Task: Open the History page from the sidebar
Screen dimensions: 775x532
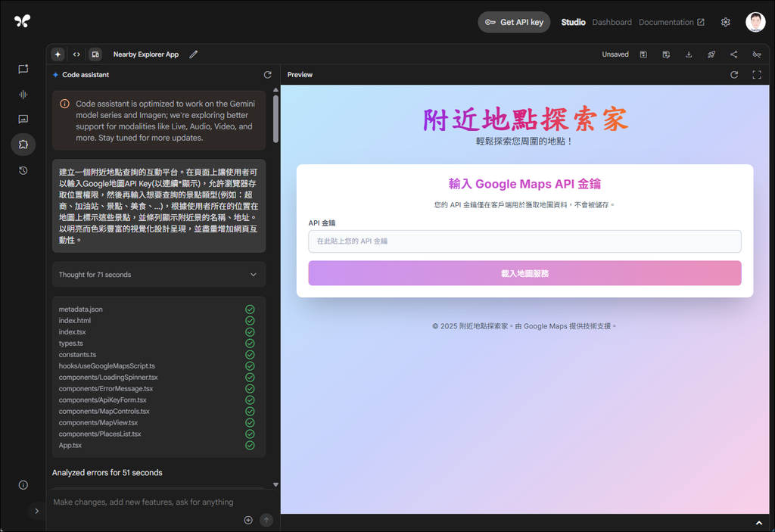Action: (x=23, y=170)
